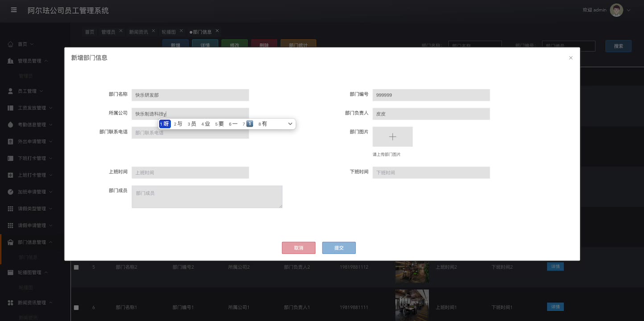This screenshot has height=321, width=644.
Task: Focus the 上班时间 input field
Action: point(190,173)
